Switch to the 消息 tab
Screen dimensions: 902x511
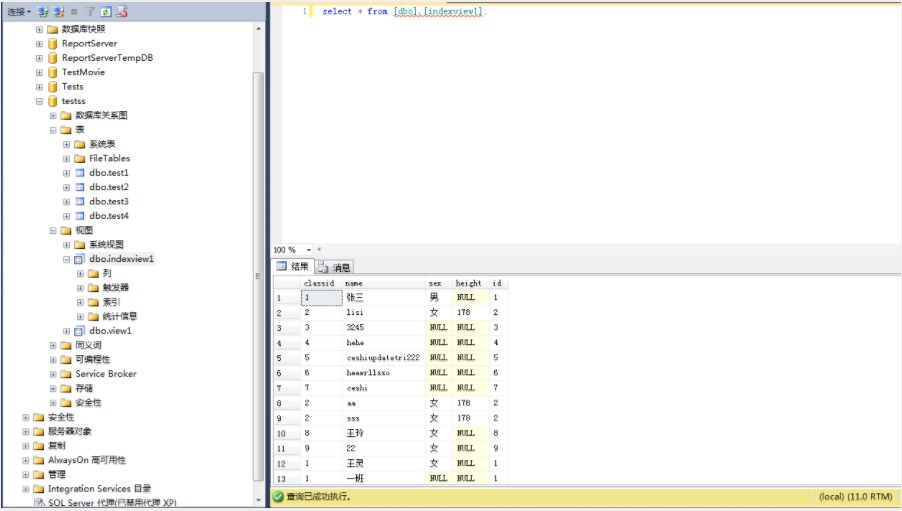334,267
